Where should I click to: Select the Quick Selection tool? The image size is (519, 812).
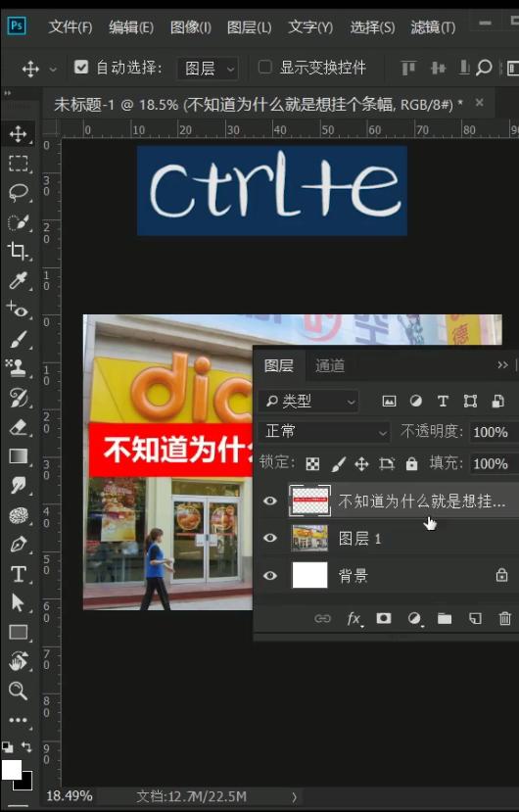coord(19,222)
